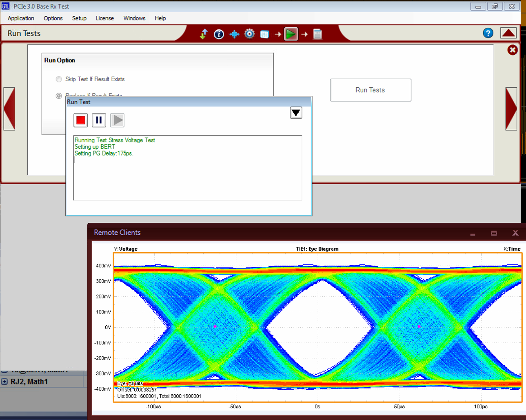The height and width of the screenshot is (420, 526).
Task: Open the gear settings icon in toolbar
Action: click(249, 34)
